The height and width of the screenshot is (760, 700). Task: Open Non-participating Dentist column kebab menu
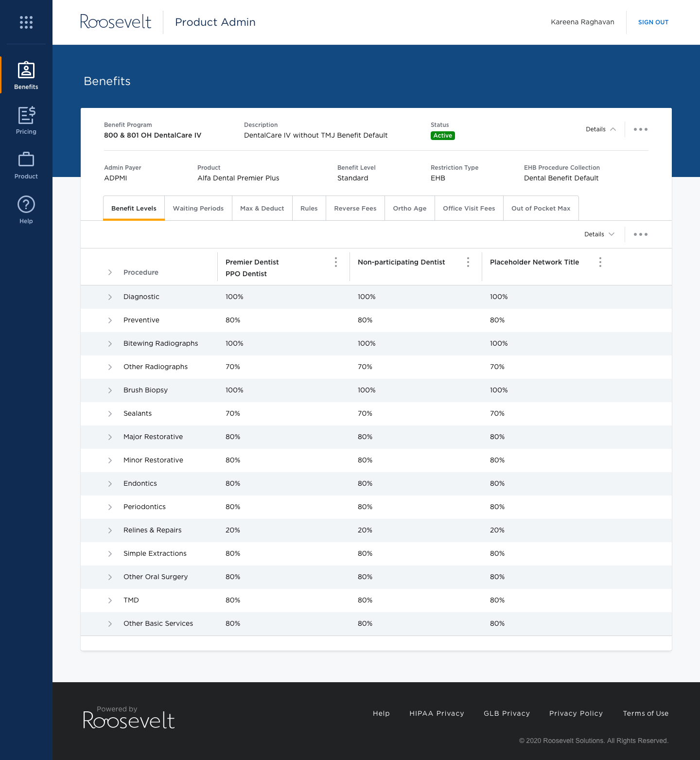[x=468, y=262]
